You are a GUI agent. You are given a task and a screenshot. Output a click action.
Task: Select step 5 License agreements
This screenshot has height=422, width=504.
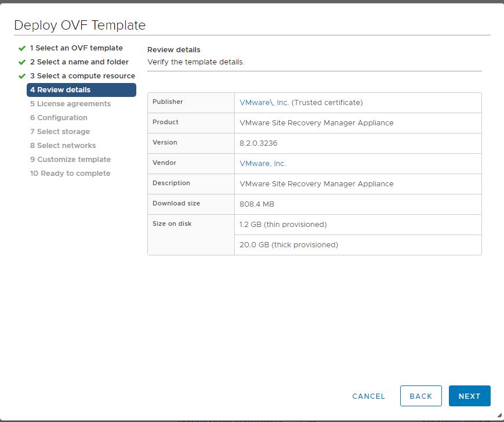point(70,103)
